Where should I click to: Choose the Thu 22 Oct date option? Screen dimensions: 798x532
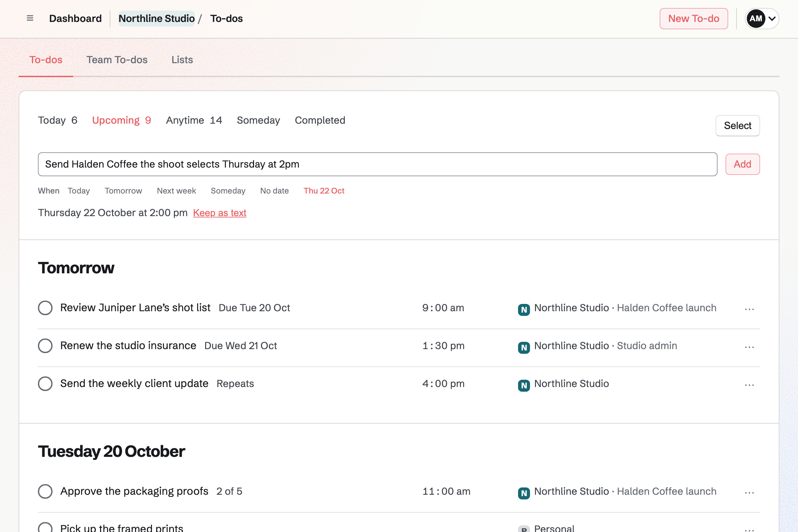324,191
